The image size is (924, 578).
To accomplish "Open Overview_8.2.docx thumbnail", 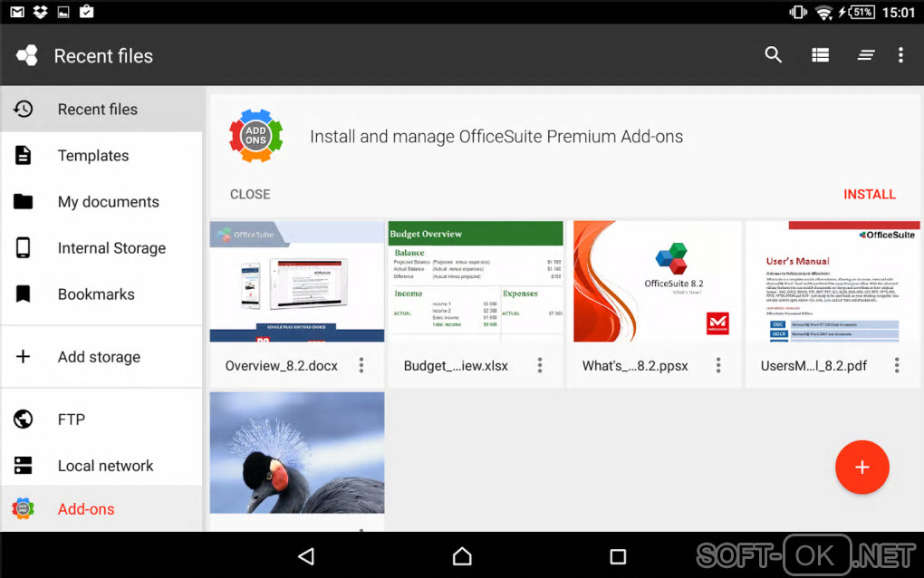I will click(x=297, y=281).
